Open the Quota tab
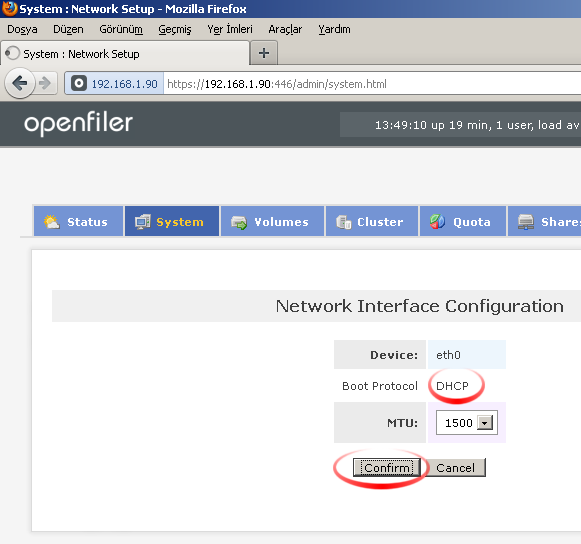 (x=462, y=222)
